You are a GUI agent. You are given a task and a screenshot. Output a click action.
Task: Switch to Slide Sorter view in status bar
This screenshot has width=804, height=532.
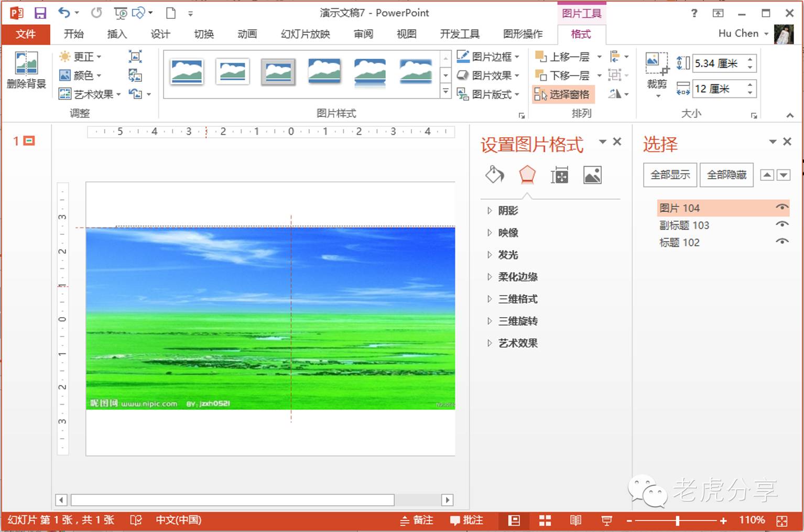click(x=545, y=520)
